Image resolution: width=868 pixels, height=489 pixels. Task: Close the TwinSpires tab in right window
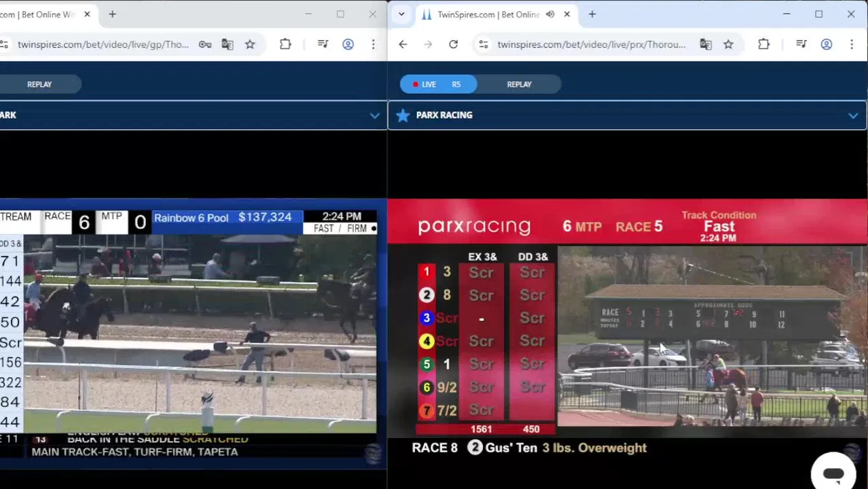(x=567, y=14)
